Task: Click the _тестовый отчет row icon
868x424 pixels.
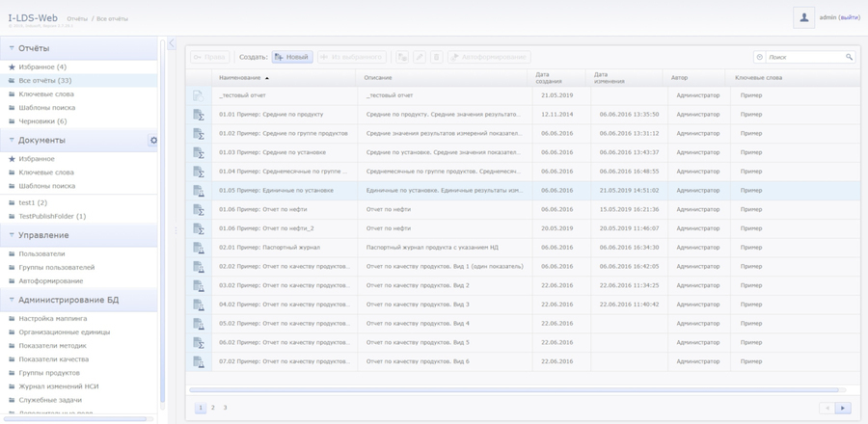Action: pyautogui.click(x=198, y=95)
